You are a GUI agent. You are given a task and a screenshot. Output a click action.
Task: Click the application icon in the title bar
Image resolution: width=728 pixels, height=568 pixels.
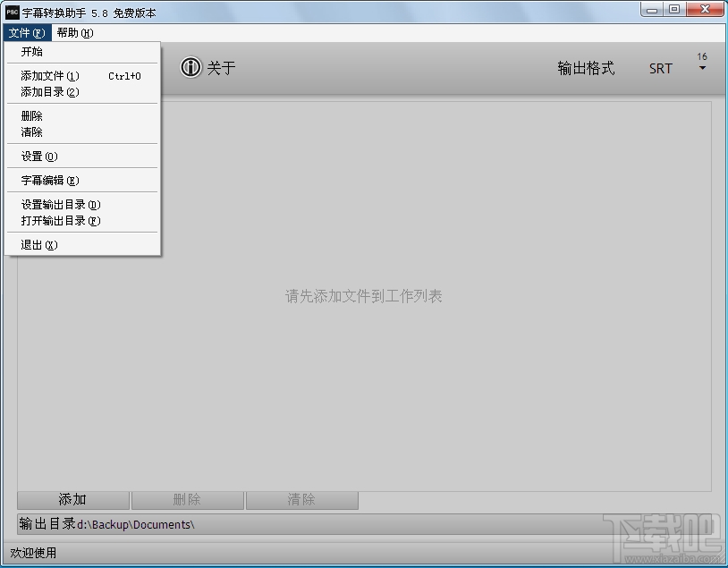[12, 10]
